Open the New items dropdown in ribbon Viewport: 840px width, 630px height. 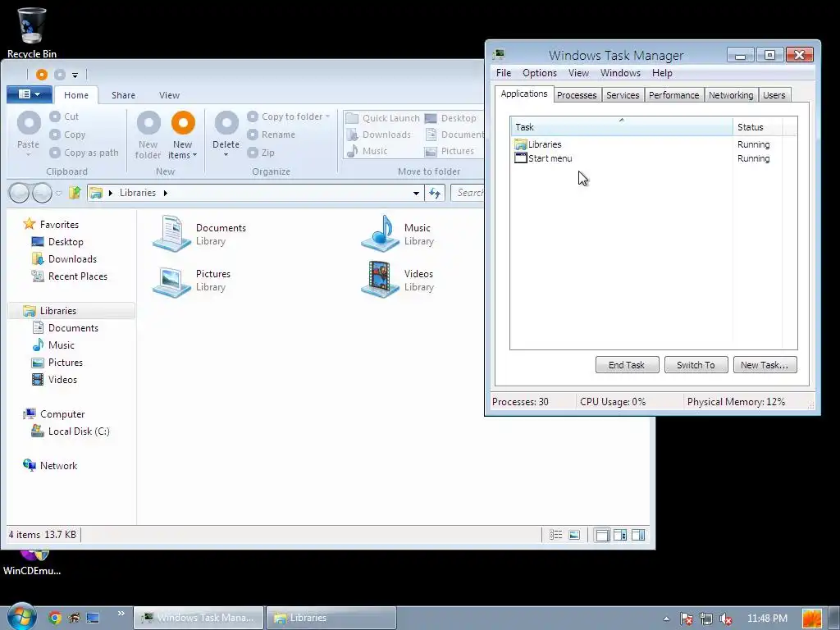pos(183,135)
